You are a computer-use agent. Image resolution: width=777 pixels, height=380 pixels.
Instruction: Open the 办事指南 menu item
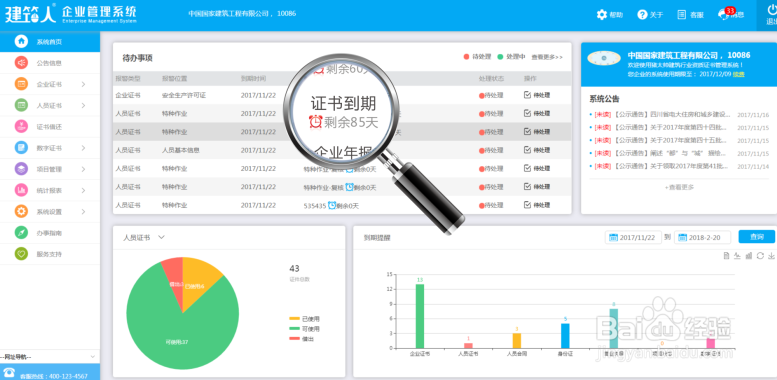click(x=50, y=232)
